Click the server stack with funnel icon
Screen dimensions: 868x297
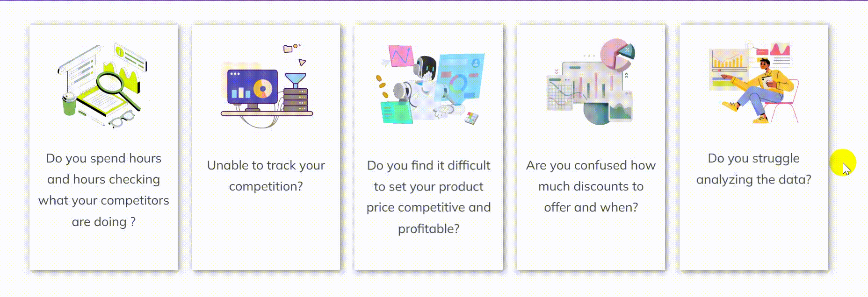(296, 92)
